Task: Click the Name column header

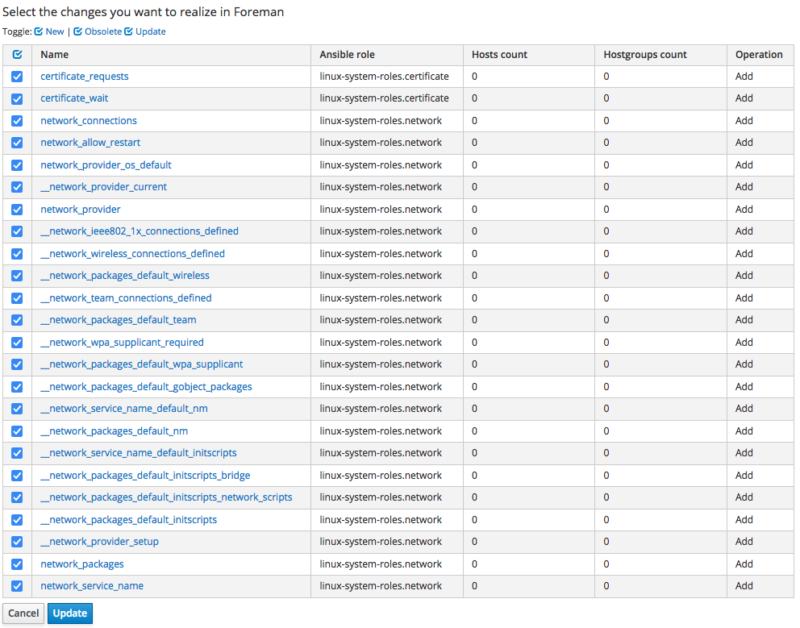Action: [x=53, y=54]
